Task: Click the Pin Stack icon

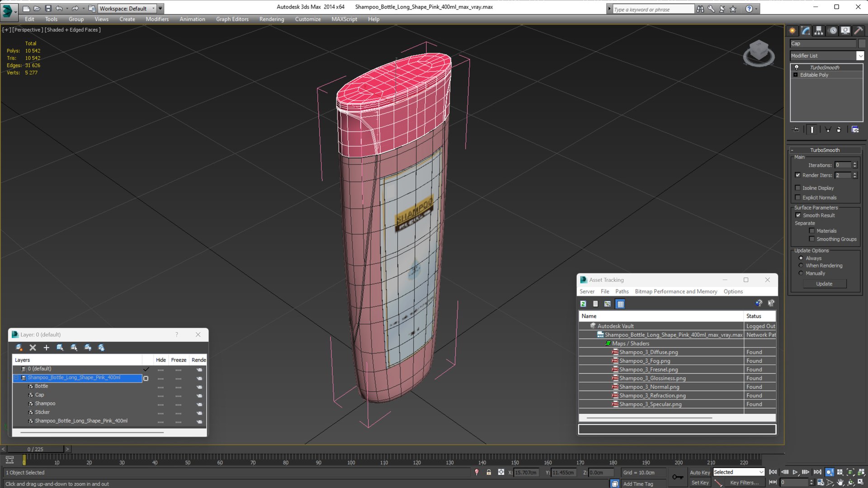Action: 796,130
